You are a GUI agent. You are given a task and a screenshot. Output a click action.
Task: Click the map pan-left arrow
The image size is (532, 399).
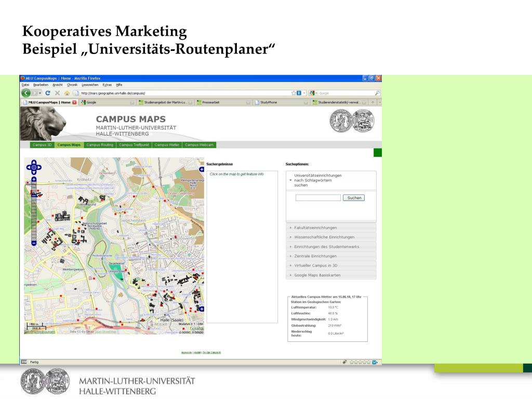[29, 167]
